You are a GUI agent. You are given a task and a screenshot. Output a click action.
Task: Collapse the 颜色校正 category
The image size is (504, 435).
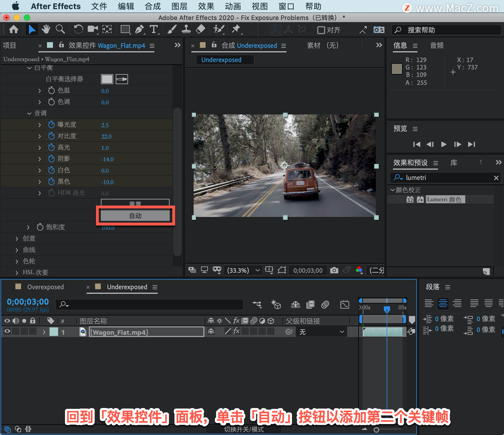(x=393, y=190)
